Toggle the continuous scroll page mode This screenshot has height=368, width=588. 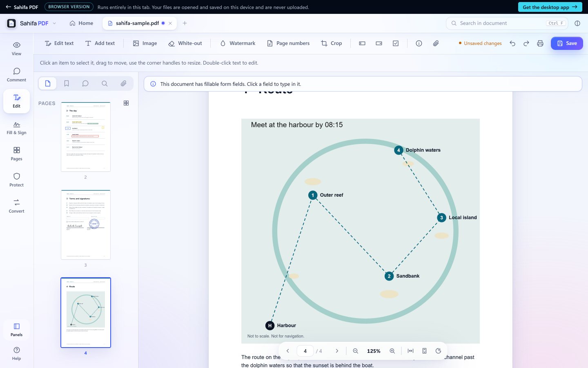pos(425,351)
